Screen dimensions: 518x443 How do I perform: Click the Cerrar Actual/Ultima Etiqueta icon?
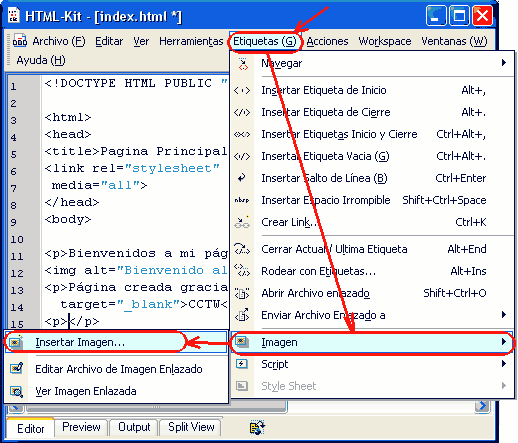(242, 249)
